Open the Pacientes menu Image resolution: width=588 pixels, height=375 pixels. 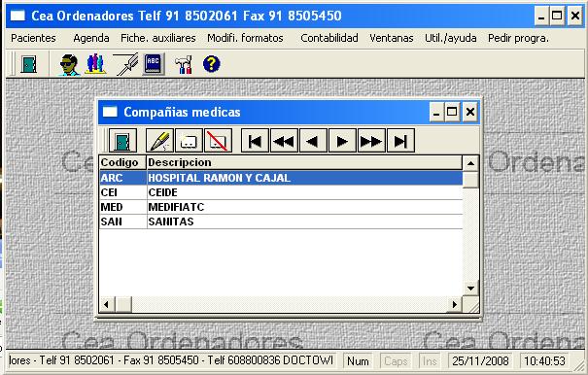33,38
